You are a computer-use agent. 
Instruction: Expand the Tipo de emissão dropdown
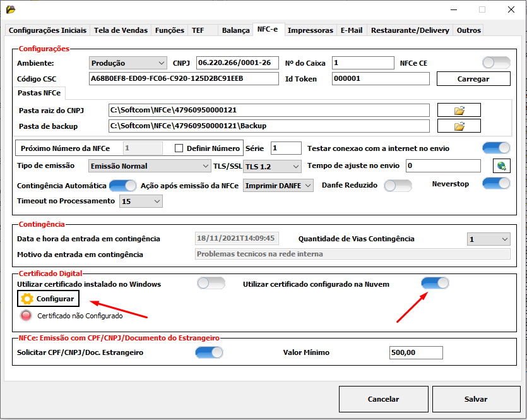[150, 166]
